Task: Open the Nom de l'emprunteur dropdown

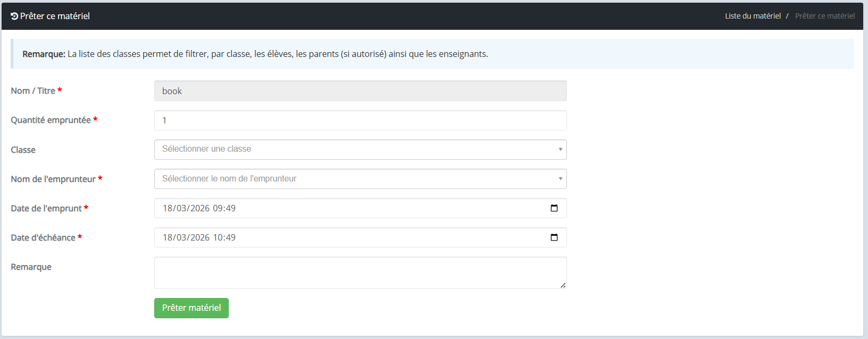Action: pos(360,179)
